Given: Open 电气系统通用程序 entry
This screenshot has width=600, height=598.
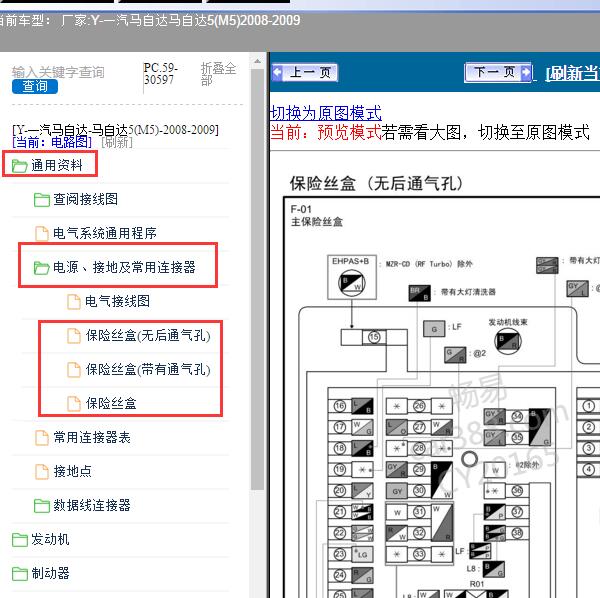Looking at the screenshot, I should tap(105, 233).
